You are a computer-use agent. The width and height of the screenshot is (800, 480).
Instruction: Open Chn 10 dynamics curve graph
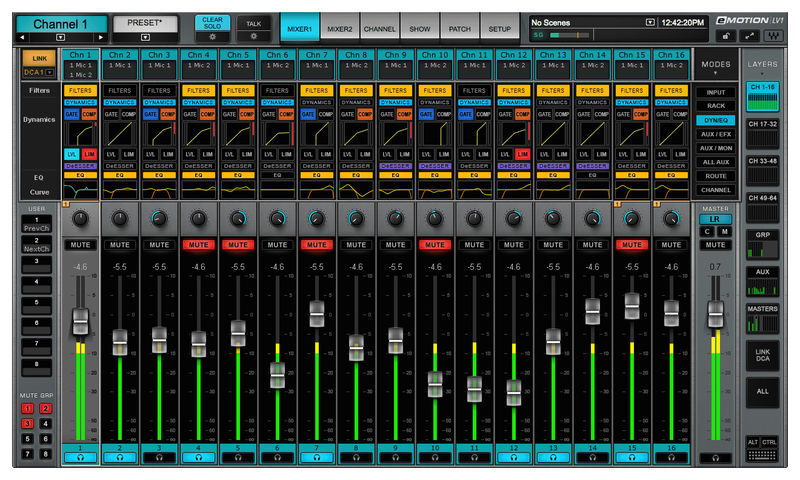click(x=435, y=135)
